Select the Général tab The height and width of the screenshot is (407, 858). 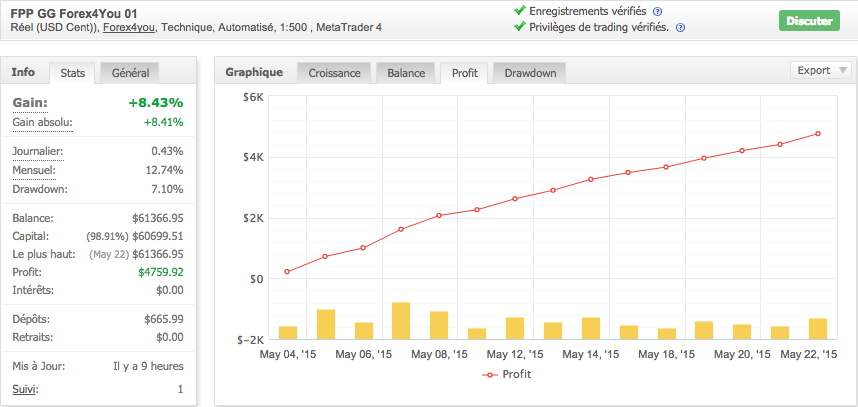point(130,73)
